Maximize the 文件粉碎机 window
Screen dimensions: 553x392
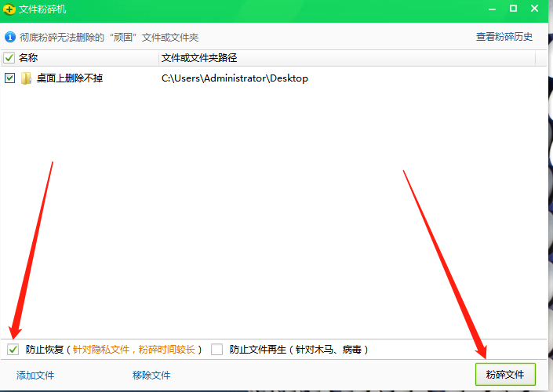pos(514,9)
